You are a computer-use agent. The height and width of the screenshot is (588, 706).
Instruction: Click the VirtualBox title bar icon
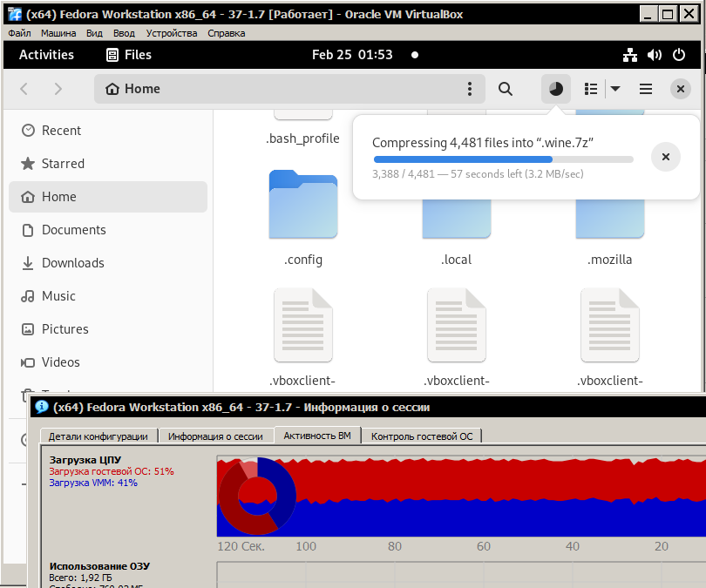(x=15, y=15)
